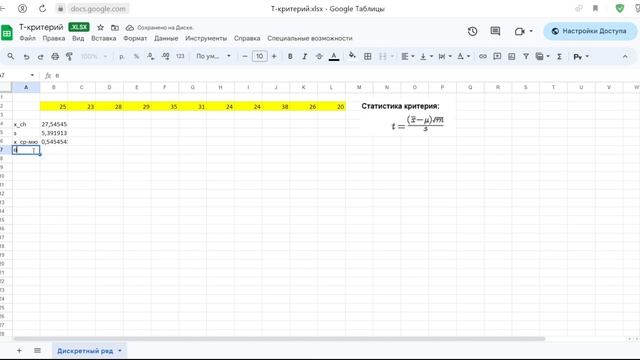Open the text wrapping dropdown

click(x=444, y=56)
